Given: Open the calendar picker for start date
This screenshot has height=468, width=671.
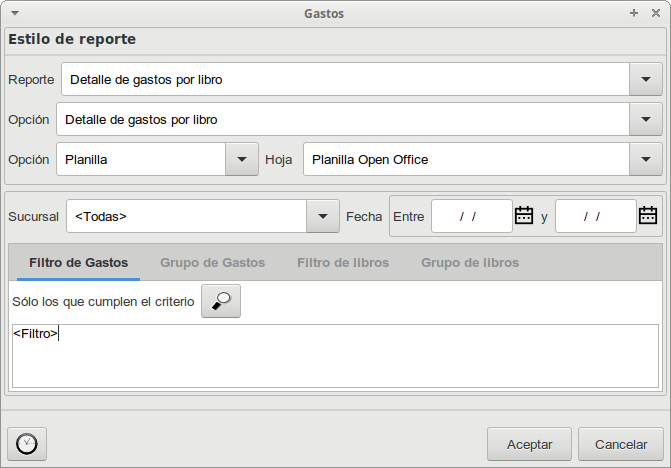Looking at the screenshot, I should (x=524, y=216).
